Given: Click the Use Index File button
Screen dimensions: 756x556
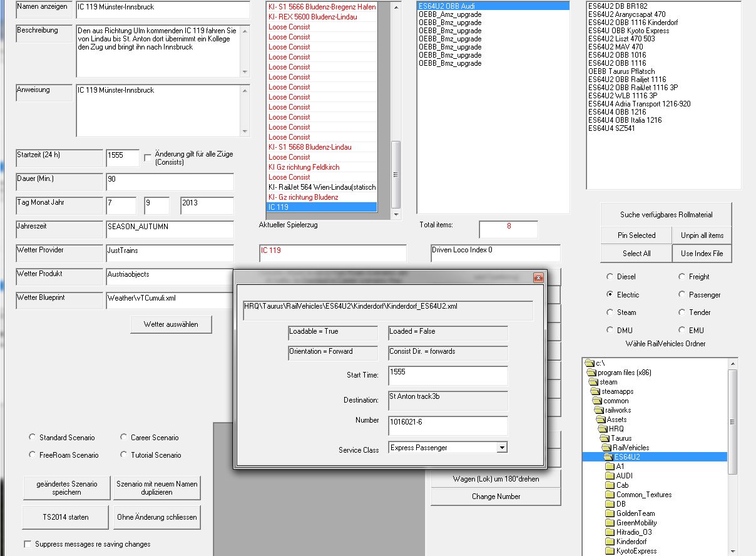Looking at the screenshot, I should 702,254.
